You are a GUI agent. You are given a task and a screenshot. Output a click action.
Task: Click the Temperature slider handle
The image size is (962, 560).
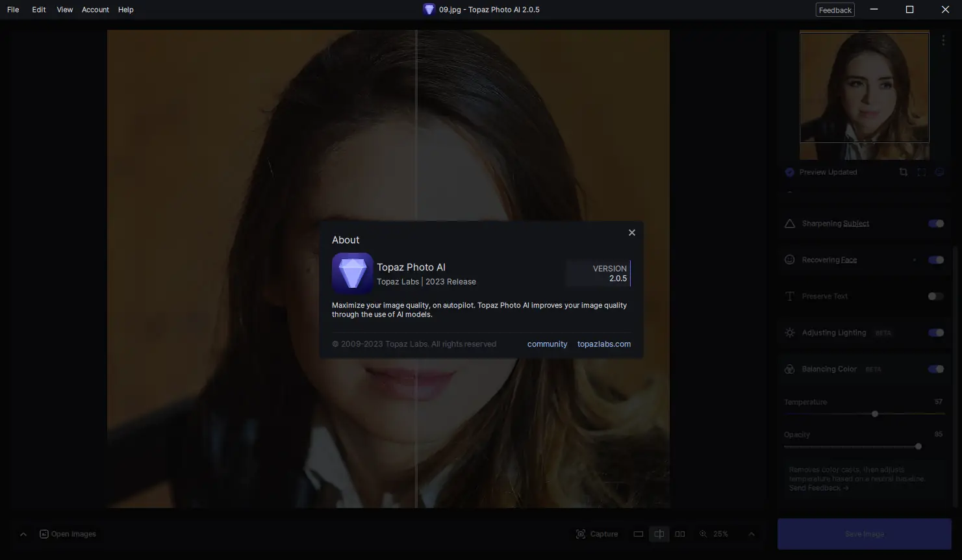875,414
